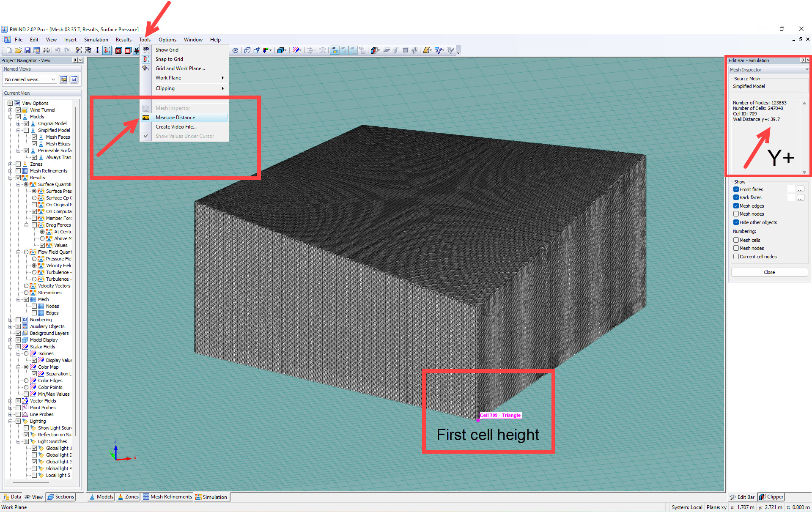Viewport: 812px width, 512px height.
Task: Switch to the Mesh Refinements tab
Action: point(168,497)
